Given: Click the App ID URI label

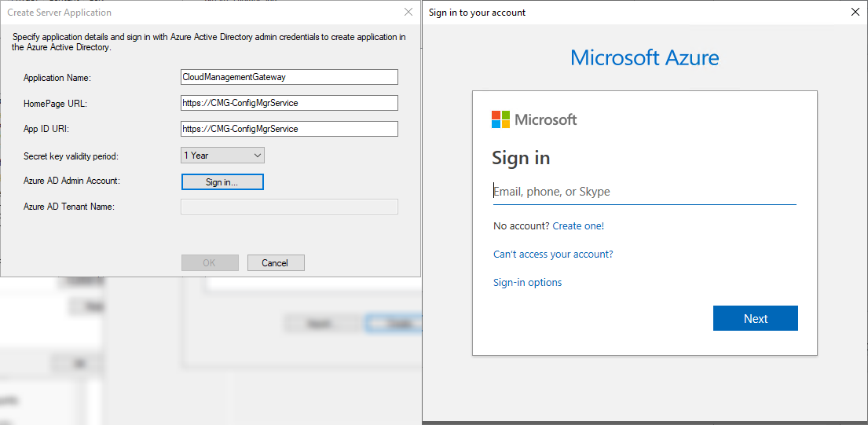Looking at the screenshot, I should point(46,129).
